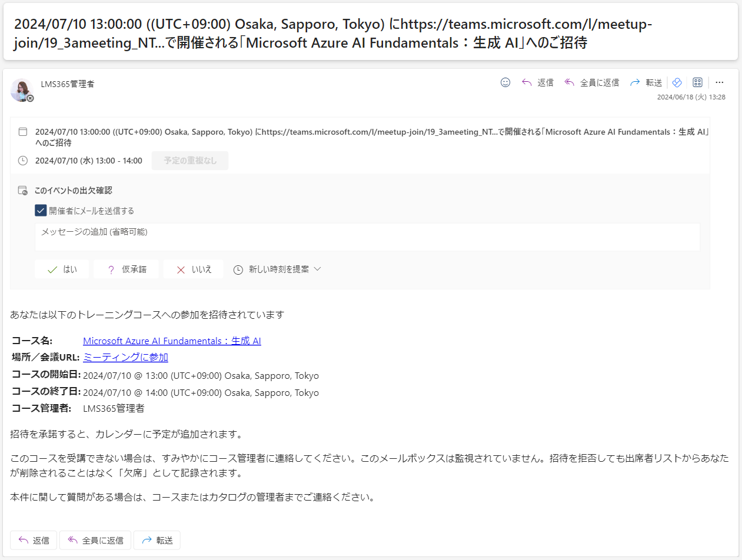742x560 pixels.
Task: Click the 転送 button below the email body
Action: 157,540
